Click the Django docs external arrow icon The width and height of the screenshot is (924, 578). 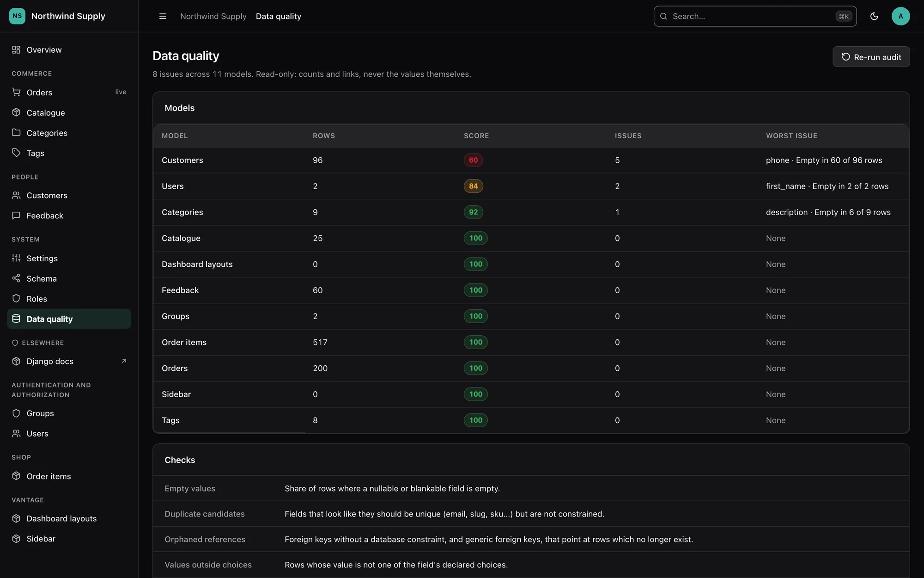tap(124, 361)
